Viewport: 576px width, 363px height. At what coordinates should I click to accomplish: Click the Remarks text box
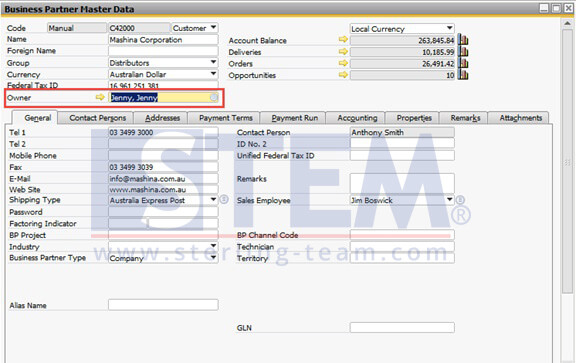tap(402, 183)
